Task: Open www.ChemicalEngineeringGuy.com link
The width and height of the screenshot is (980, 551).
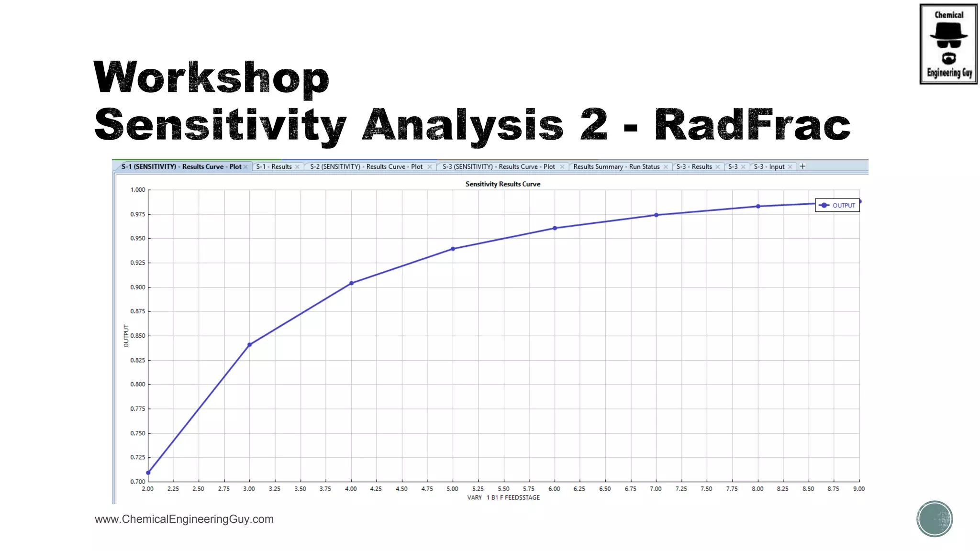Action: 184,519
